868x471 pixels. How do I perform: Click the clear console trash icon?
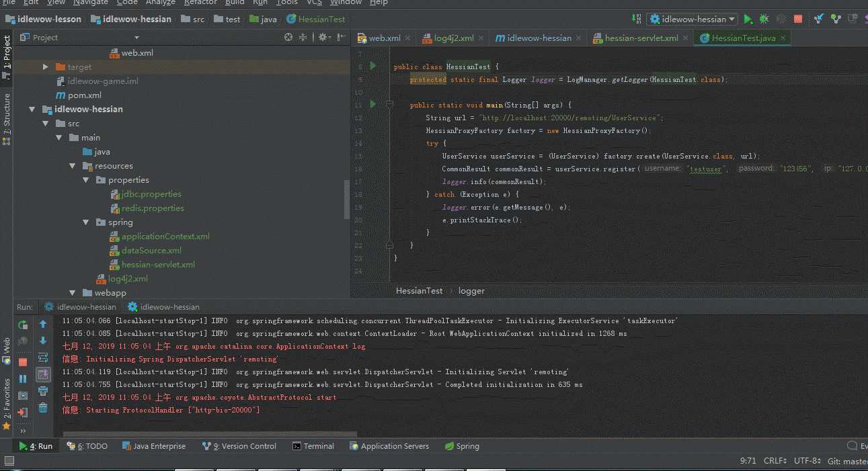point(43,408)
